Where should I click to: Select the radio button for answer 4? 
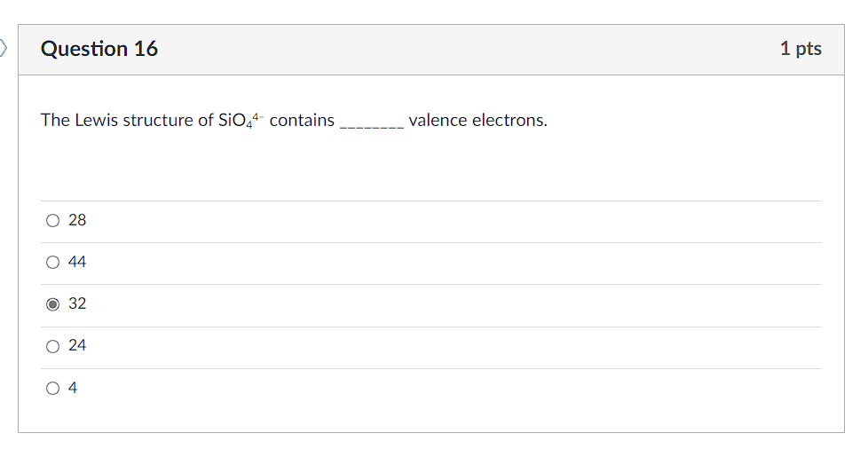click(53, 388)
